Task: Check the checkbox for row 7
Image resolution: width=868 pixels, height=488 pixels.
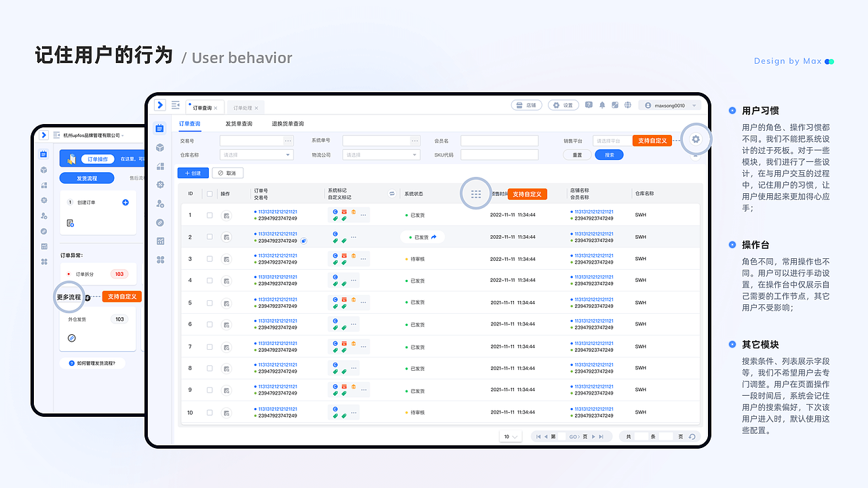Action: coord(210,346)
